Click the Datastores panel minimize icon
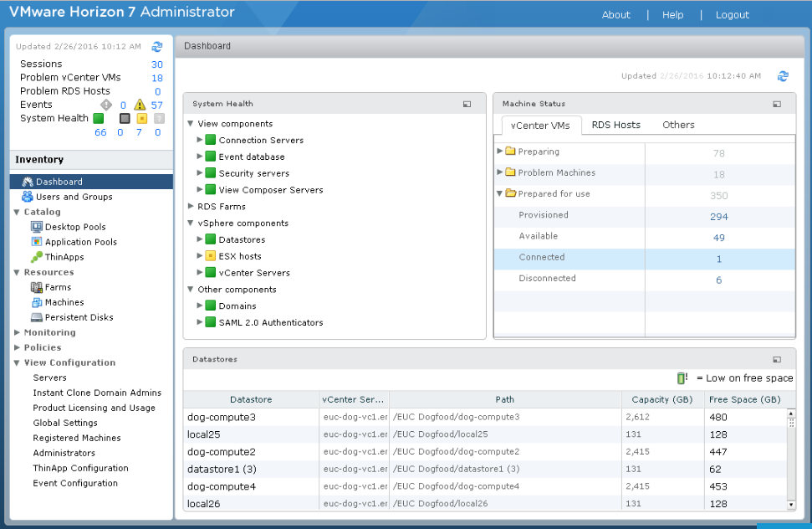The width and height of the screenshot is (812, 529). tap(777, 359)
